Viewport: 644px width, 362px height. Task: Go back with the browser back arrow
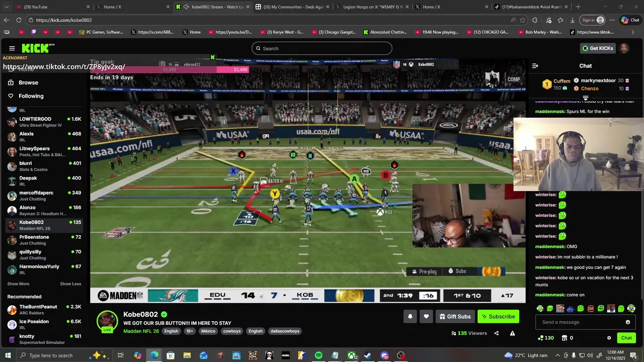[x=7, y=20]
